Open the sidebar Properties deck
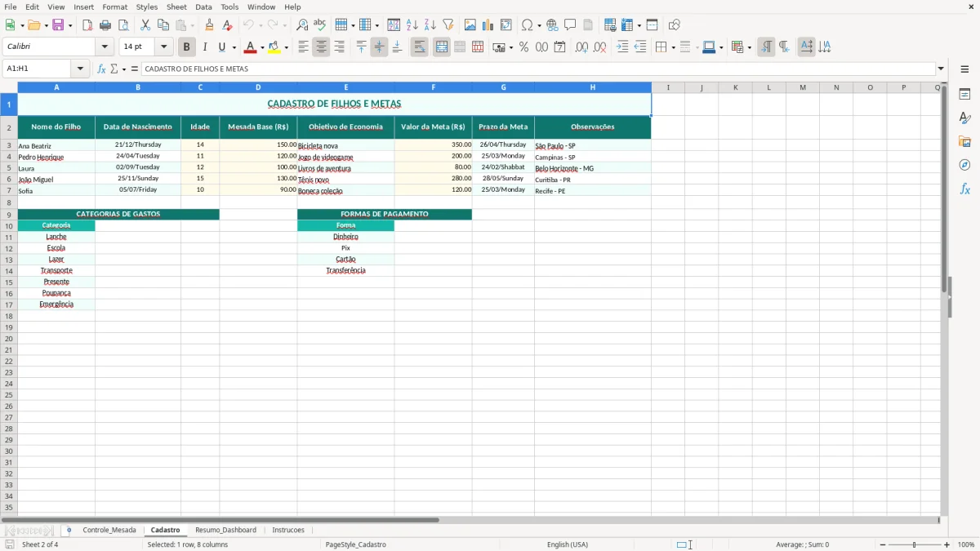980x551 pixels. coord(964,94)
